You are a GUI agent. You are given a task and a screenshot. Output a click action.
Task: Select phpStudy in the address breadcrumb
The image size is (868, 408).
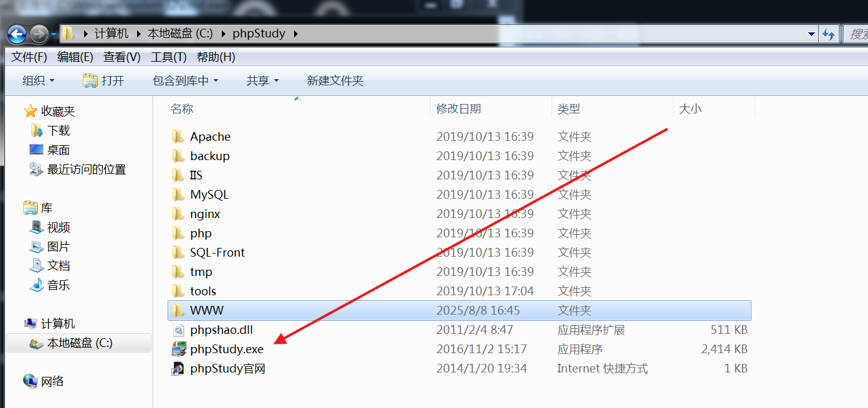pos(259,34)
